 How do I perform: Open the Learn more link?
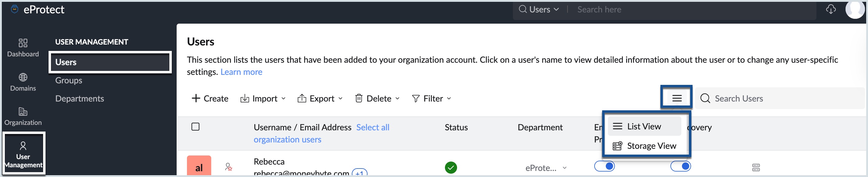[241, 72]
